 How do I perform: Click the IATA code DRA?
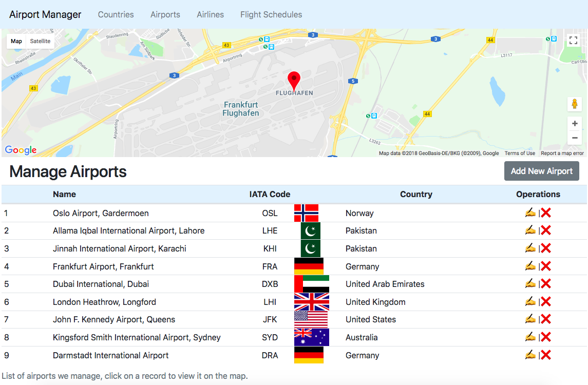[x=270, y=355]
